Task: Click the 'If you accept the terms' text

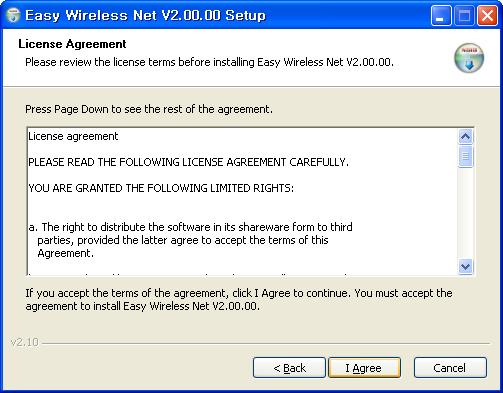Action: pos(239,300)
